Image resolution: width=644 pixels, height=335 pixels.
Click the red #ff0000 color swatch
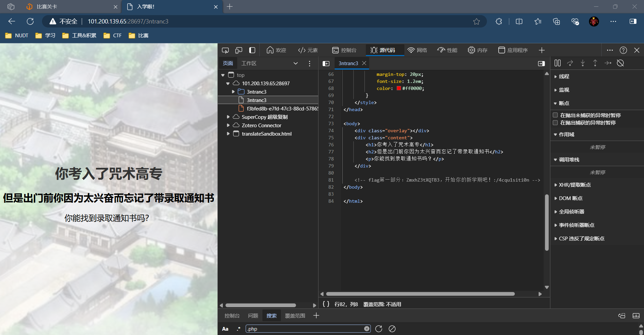pyautogui.click(x=399, y=89)
